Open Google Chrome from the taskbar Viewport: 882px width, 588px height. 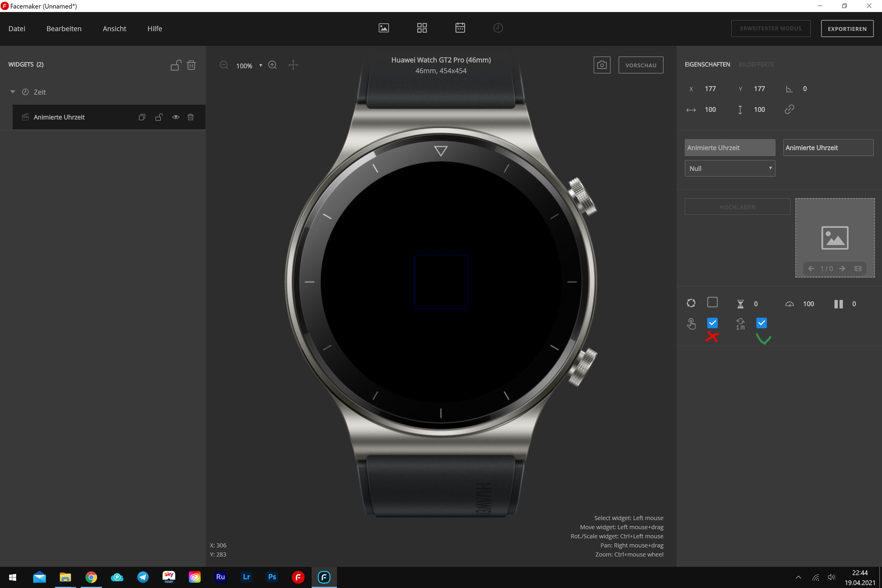tap(91, 577)
